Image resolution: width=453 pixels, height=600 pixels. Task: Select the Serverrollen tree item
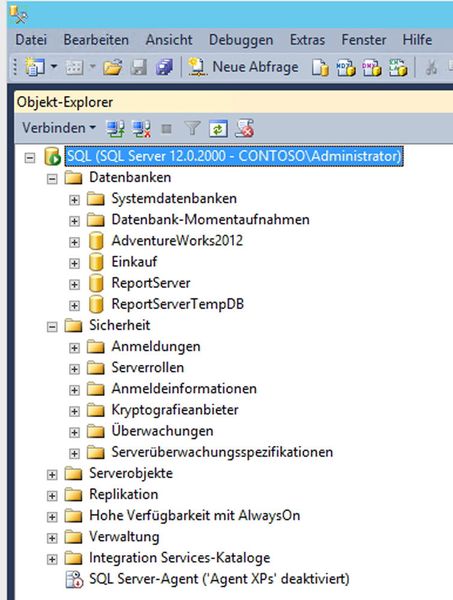click(x=148, y=367)
